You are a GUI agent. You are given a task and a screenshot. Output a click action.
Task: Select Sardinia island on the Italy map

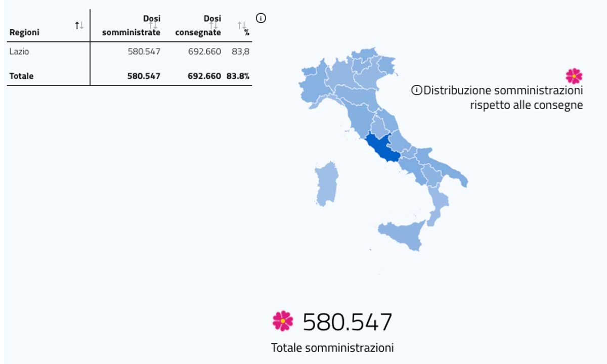[327, 183]
